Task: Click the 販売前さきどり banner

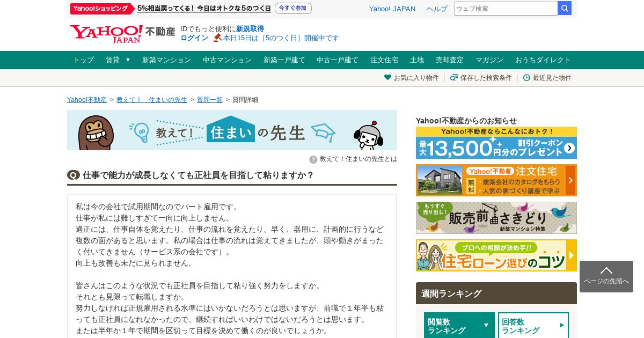Action: point(496,218)
